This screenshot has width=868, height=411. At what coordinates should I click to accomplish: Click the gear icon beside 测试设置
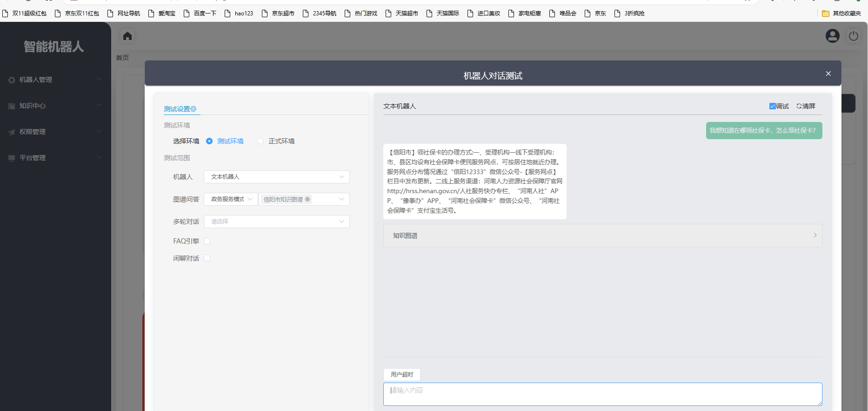[194, 109]
